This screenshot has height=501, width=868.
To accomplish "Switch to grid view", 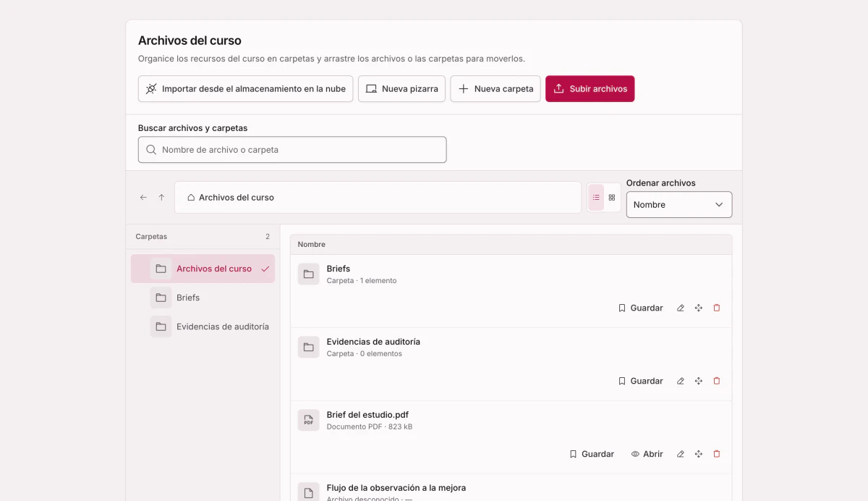I will [612, 198].
